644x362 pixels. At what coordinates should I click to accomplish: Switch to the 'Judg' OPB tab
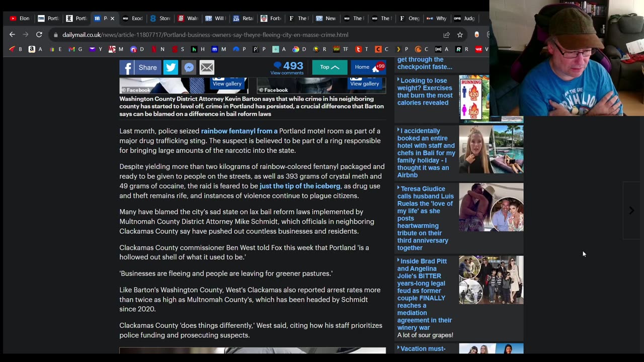coord(464,18)
